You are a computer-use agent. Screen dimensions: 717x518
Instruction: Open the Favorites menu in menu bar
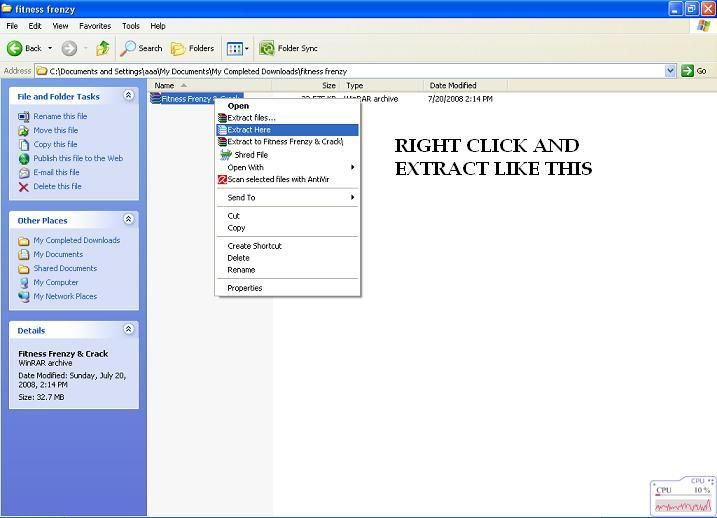(95, 26)
